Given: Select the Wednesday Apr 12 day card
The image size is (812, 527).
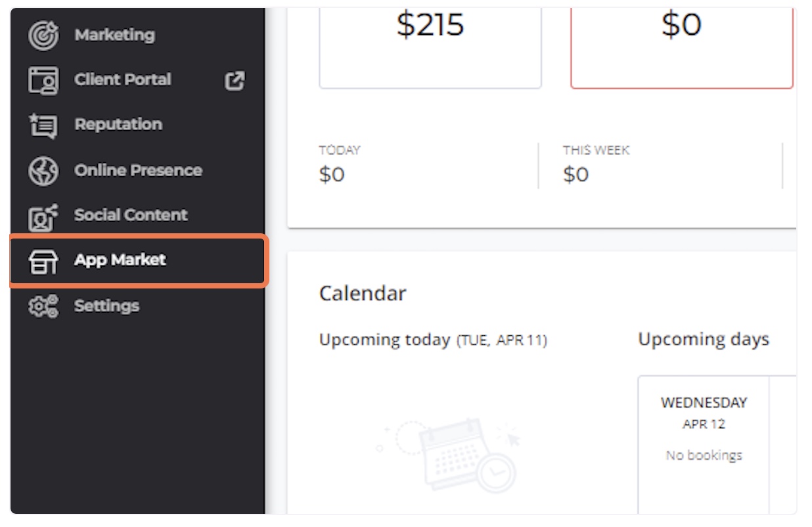Looking at the screenshot, I should click(704, 445).
